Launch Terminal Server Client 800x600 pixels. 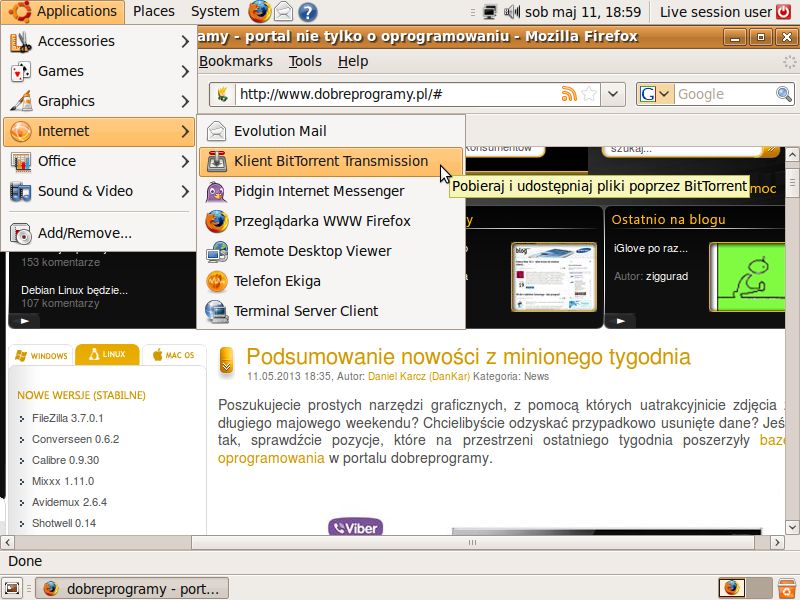coord(331,311)
